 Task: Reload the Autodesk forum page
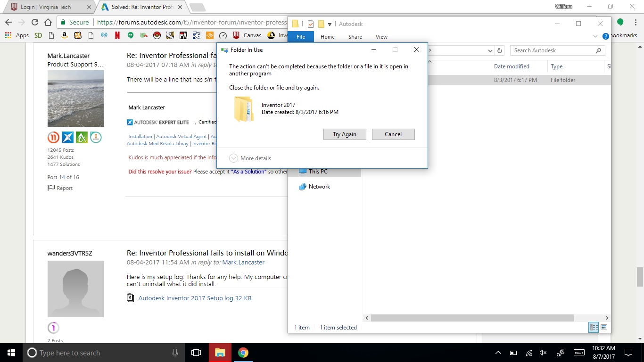point(34,22)
